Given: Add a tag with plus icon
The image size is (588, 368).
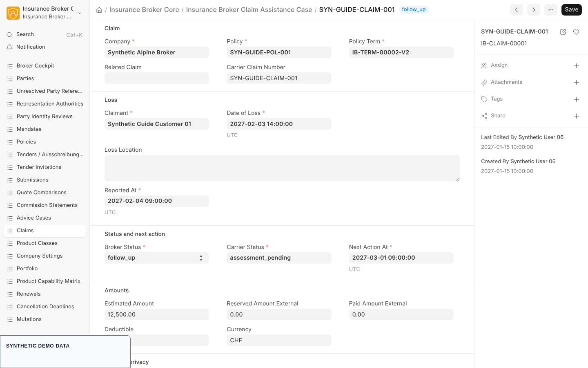Looking at the screenshot, I should pos(577,99).
